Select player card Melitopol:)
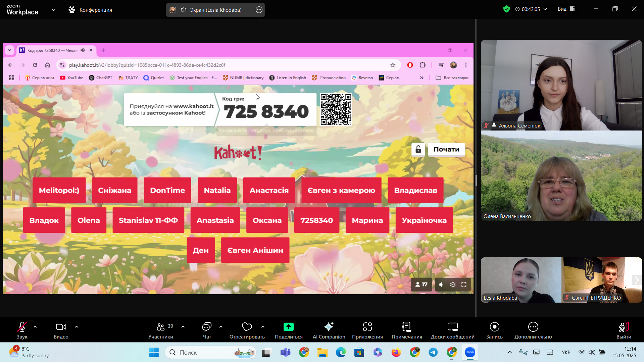Screen dimensions: 644x362 [59, 190]
